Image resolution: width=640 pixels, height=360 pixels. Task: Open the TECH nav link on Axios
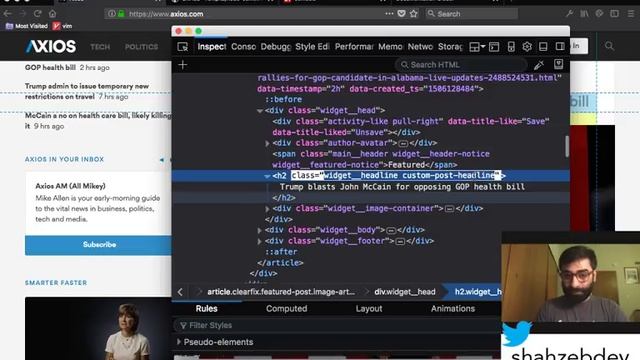pos(100,47)
